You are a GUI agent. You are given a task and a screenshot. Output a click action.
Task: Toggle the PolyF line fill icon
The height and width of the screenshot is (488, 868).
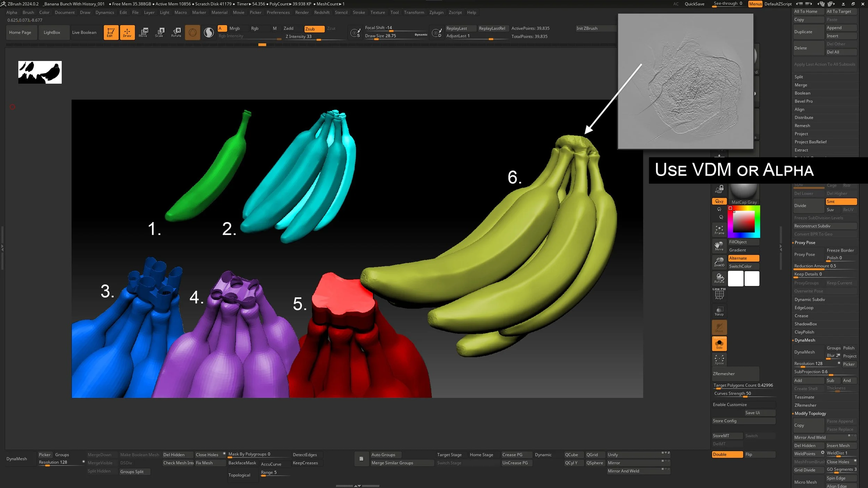coord(719,294)
